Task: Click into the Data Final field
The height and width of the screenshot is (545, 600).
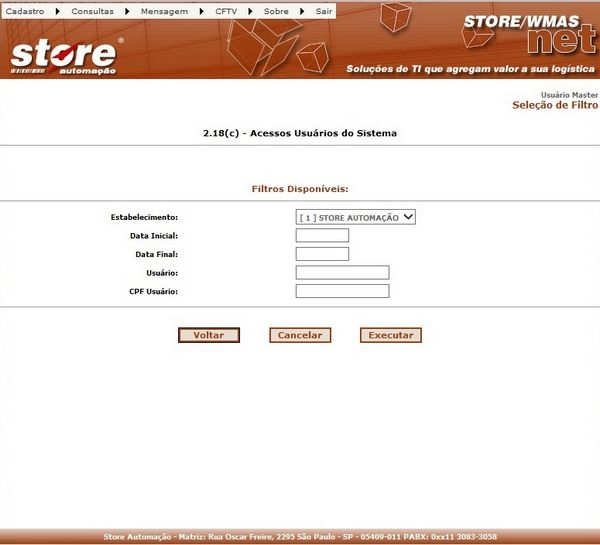Action: pyautogui.click(x=322, y=254)
